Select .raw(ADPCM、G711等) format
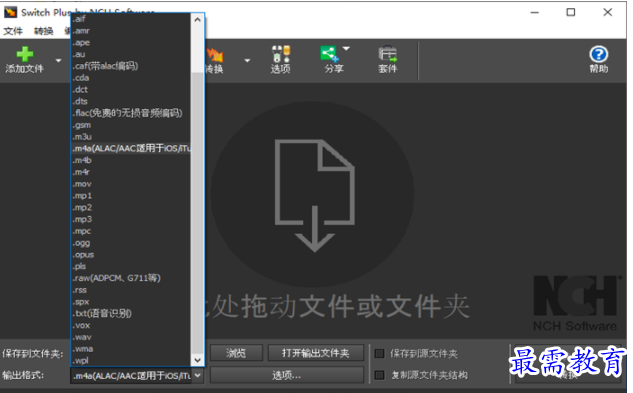The height and width of the screenshot is (393, 633). (131, 278)
